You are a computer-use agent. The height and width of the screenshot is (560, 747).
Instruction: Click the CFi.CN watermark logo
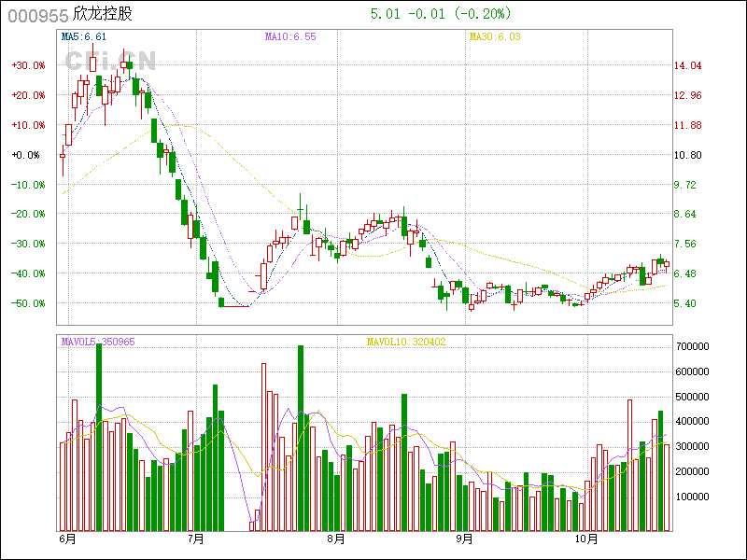point(110,61)
